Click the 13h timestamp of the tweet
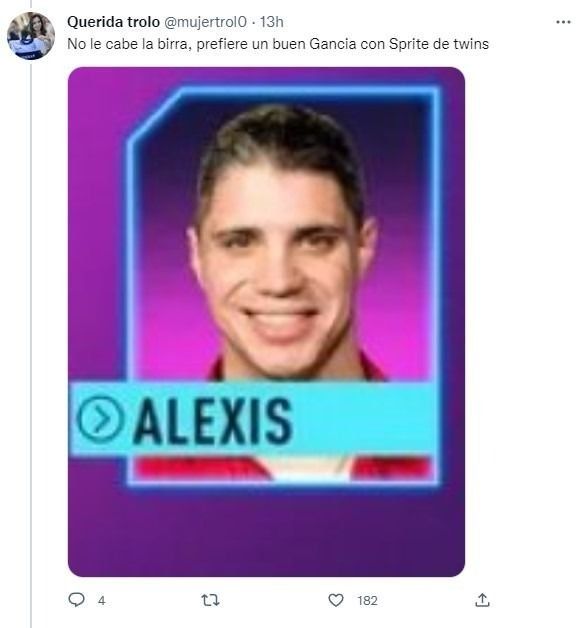 272,22
